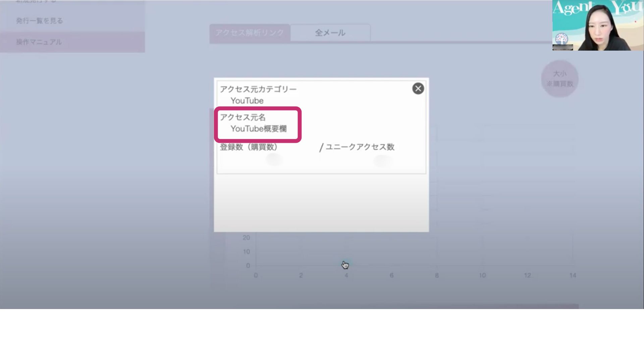Click the 登録数（購買数） label
The image size is (644, 362).
pos(249,147)
